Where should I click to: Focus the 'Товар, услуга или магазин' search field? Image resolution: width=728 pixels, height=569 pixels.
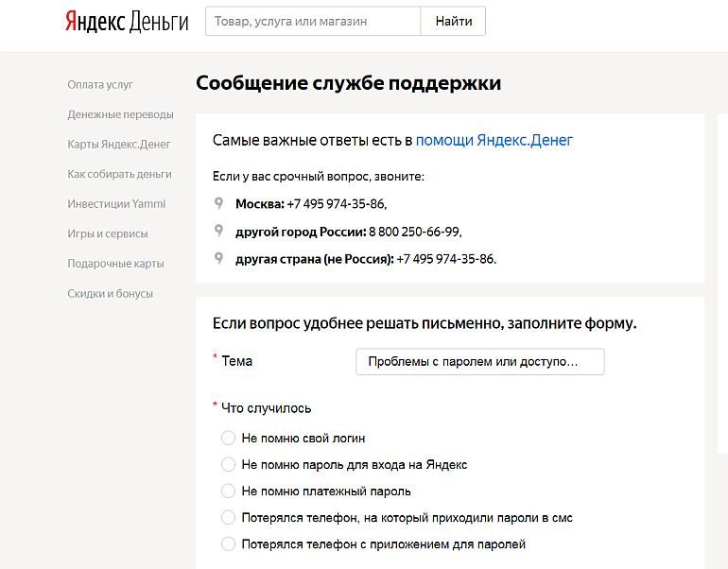313,21
